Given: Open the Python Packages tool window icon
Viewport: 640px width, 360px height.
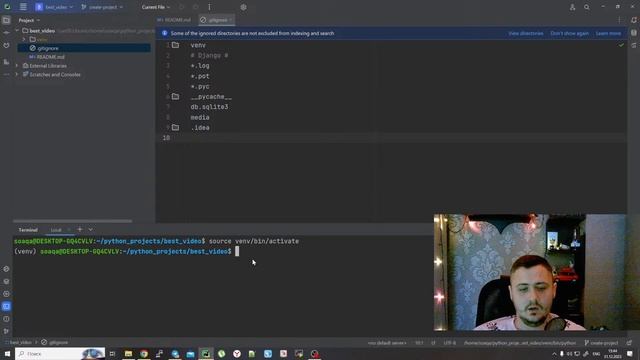Looking at the screenshot, I should coord(6,281).
